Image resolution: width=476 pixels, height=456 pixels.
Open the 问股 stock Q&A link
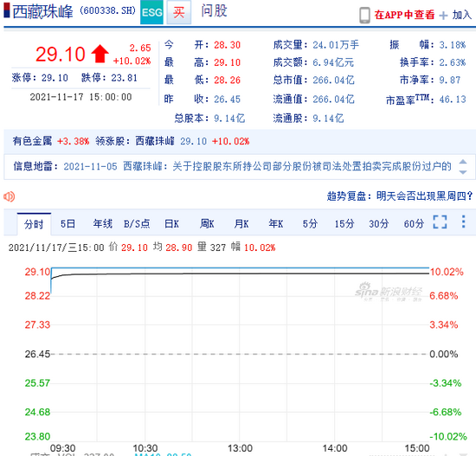click(x=214, y=11)
